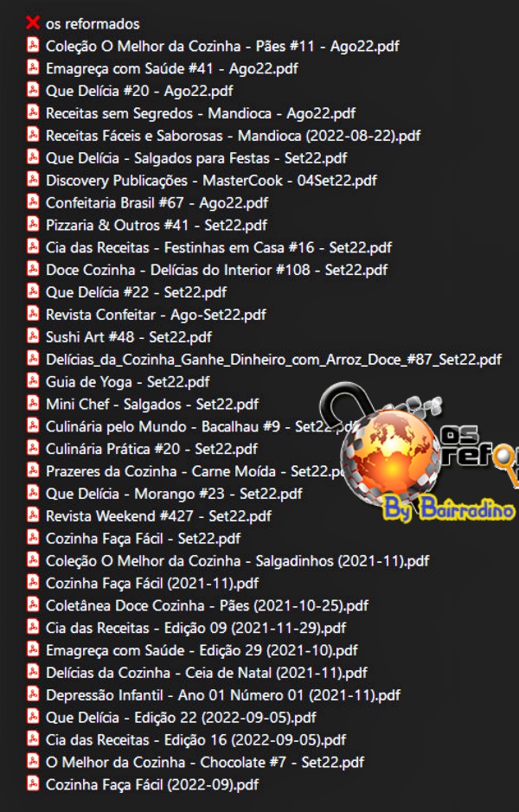Click PDF icon of Pizzaria & Outros #41
The height and width of the screenshot is (812, 519).
coord(33,224)
